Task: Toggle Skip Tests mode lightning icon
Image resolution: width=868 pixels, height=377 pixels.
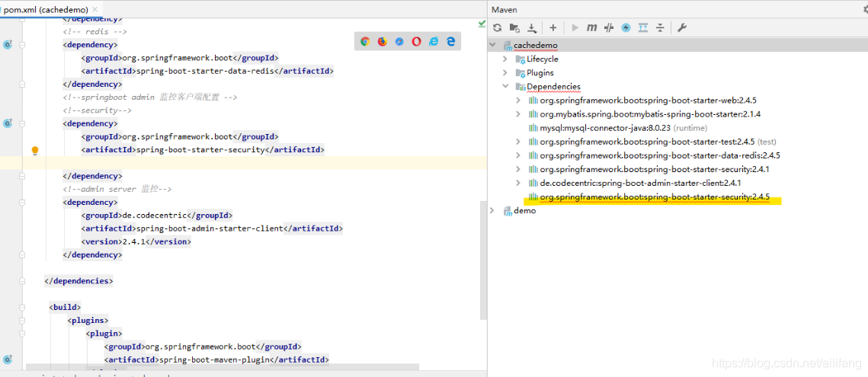Action: (x=626, y=27)
